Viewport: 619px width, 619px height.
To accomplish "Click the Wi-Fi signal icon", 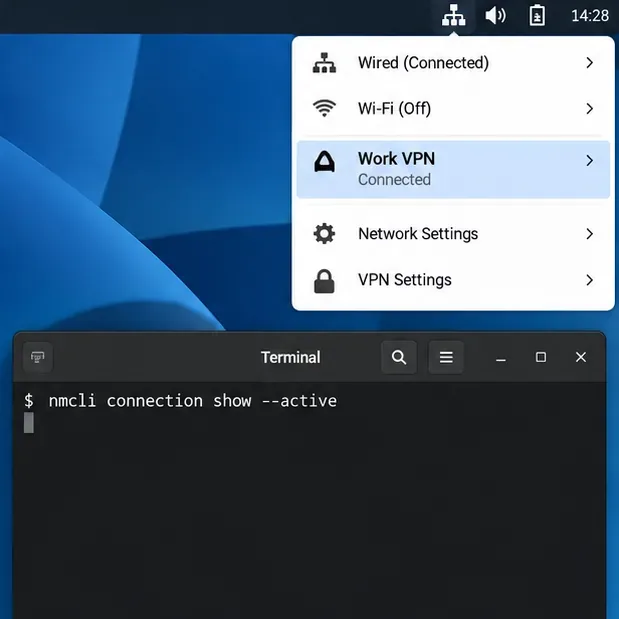I will (324, 108).
